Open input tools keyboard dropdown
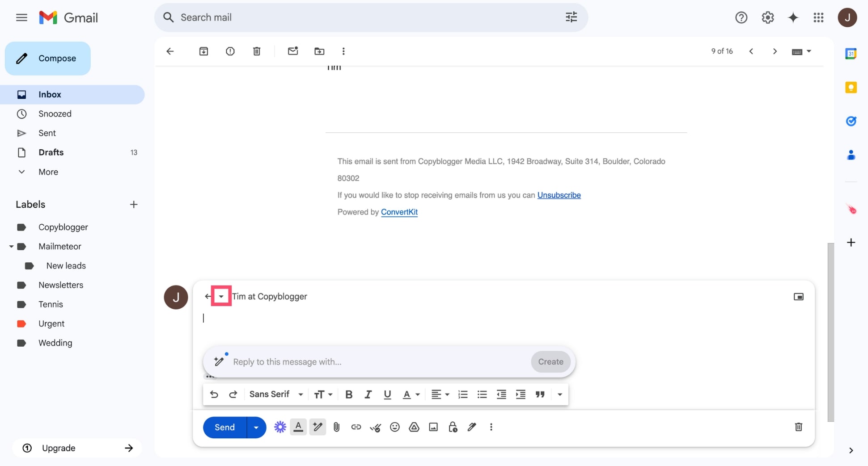The width and height of the screenshot is (868, 466). point(801,51)
